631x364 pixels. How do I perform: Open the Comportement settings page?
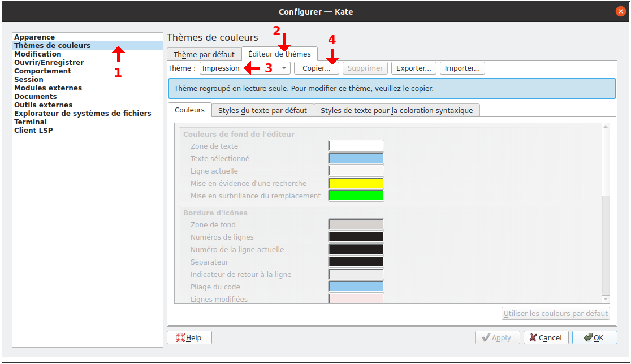[x=87, y=71]
